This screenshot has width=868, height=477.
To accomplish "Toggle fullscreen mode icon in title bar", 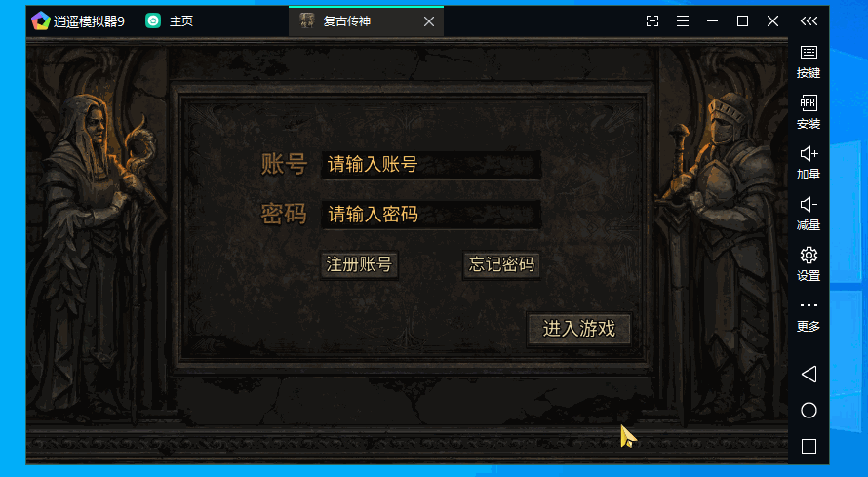I will click(652, 21).
